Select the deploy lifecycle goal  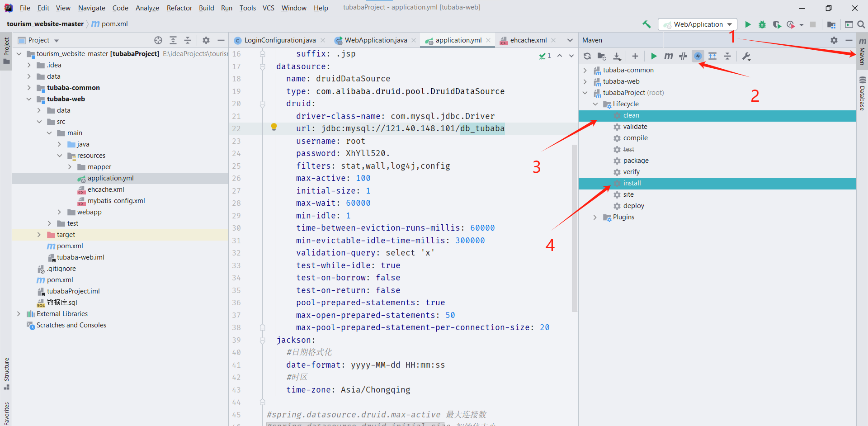coord(633,206)
